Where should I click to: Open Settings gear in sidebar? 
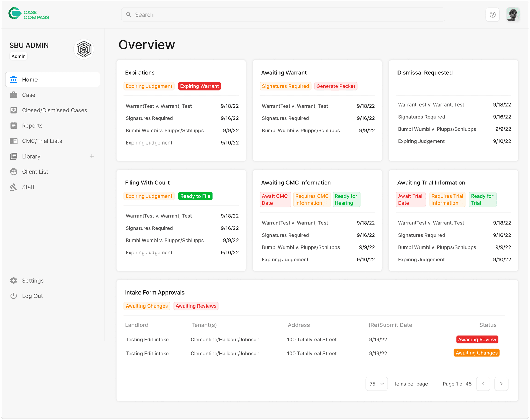click(13, 281)
